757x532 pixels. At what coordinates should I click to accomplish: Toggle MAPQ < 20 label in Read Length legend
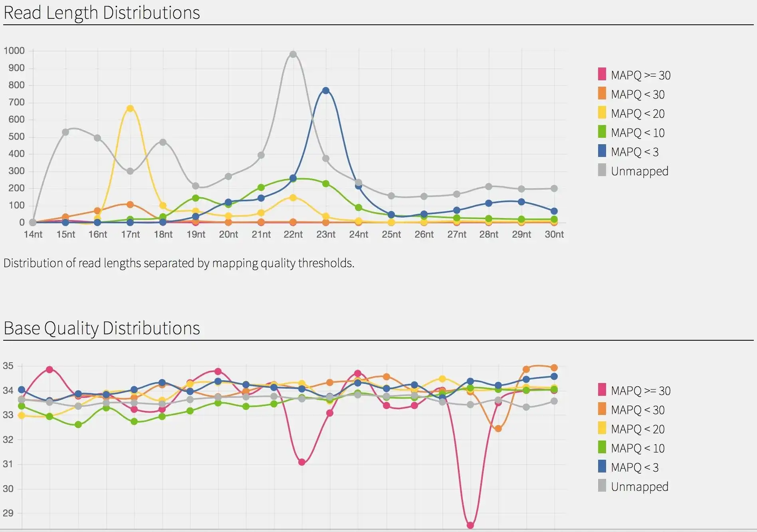click(x=638, y=113)
